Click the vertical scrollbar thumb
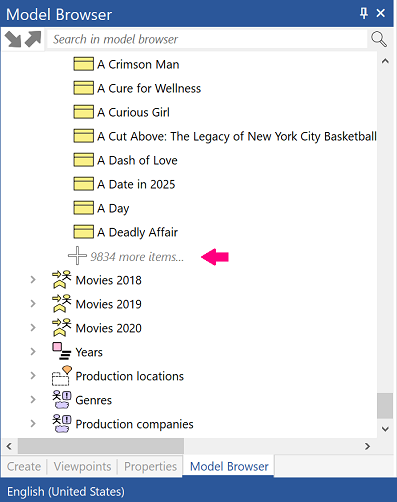This screenshot has width=397, height=502. click(x=385, y=406)
